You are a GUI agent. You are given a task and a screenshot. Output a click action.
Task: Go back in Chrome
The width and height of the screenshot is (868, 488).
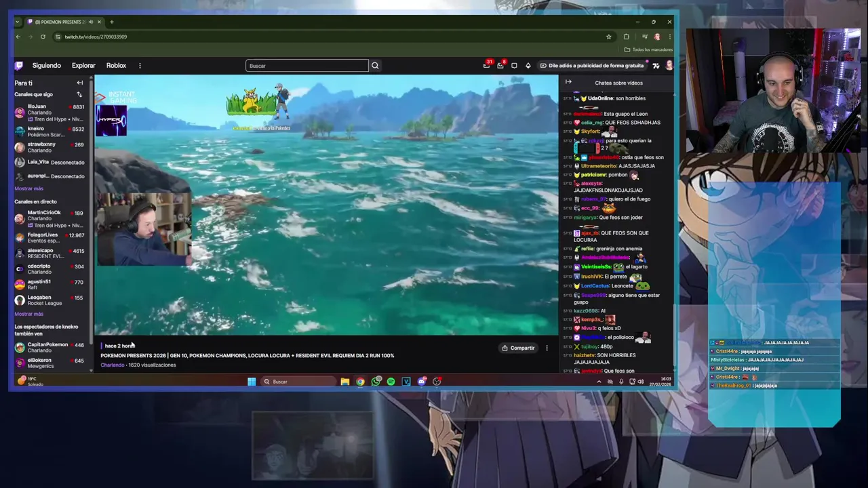click(18, 37)
